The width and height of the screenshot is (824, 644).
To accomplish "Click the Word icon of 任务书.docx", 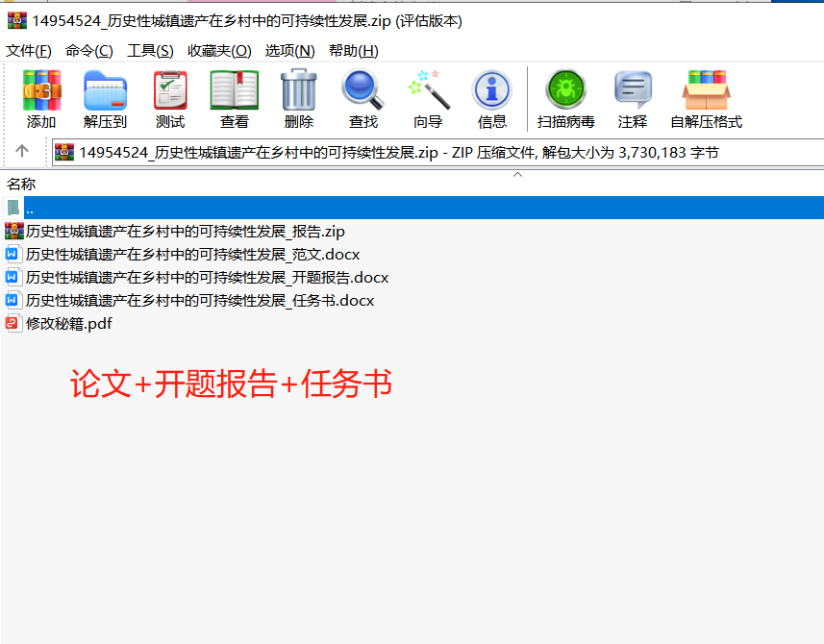I will pos(13,300).
